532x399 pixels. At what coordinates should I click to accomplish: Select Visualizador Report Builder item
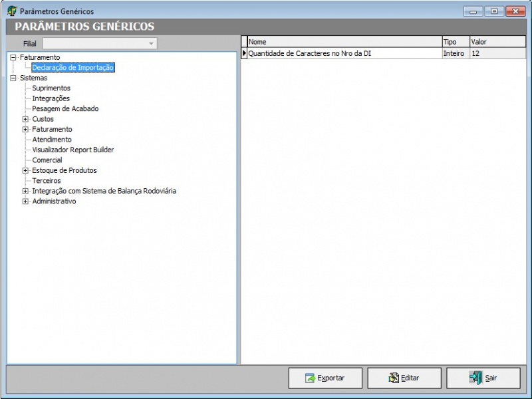click(x=72, y=150)
